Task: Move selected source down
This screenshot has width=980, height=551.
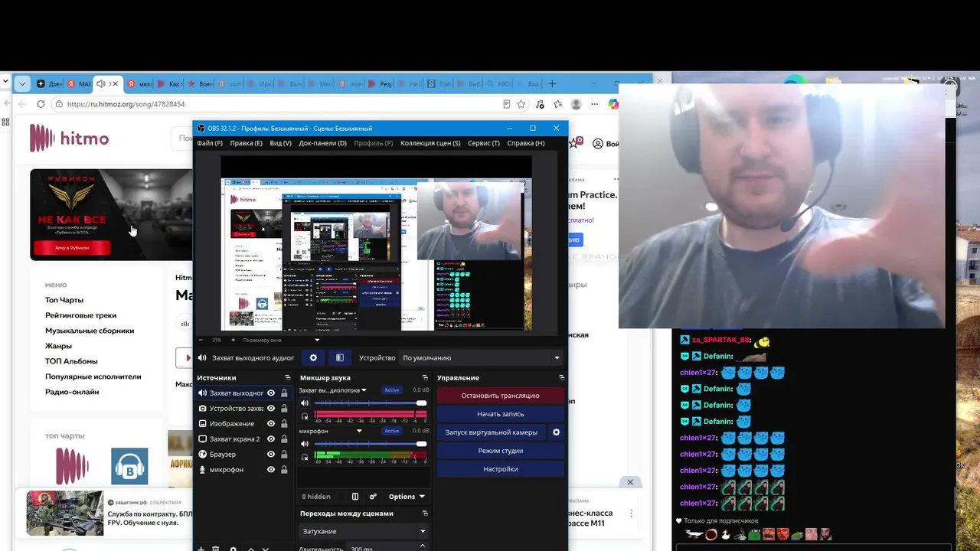Action: point(266,548)
